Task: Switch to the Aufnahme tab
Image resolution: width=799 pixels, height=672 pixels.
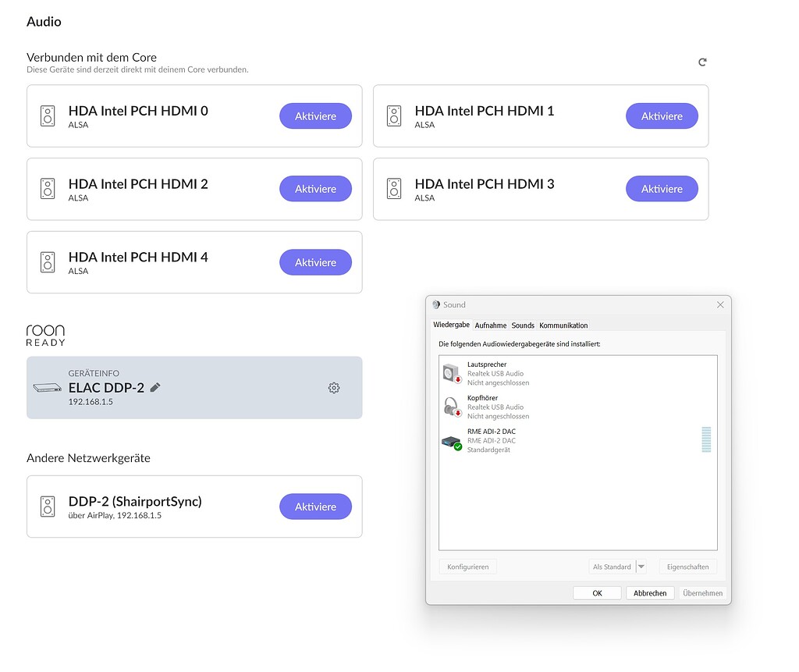Action: click(x=491, y=325)
